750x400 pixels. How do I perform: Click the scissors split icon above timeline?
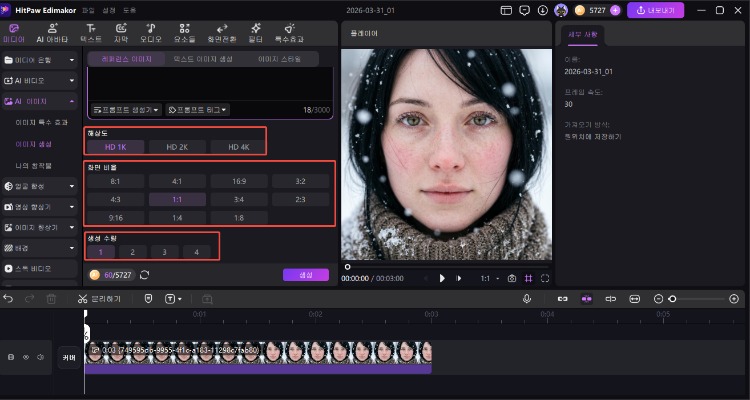pos(84,299)
